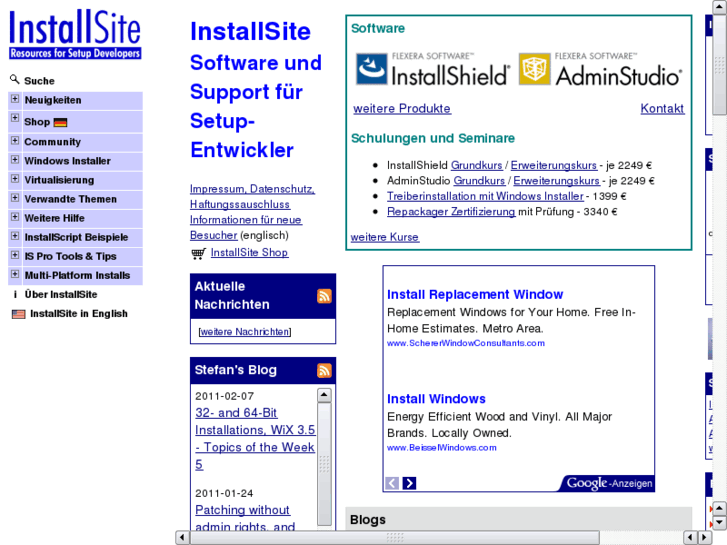Screen dimensions: 727x545
Task: Click page vertical scrollbar up arrow
Action: (x=719, y=6)
